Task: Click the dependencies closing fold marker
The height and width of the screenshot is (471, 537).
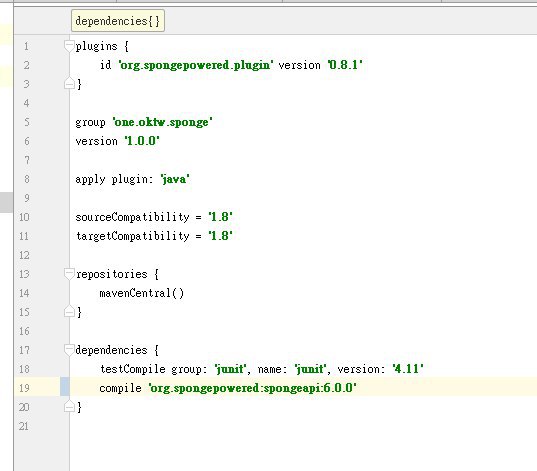Action: 69,407
